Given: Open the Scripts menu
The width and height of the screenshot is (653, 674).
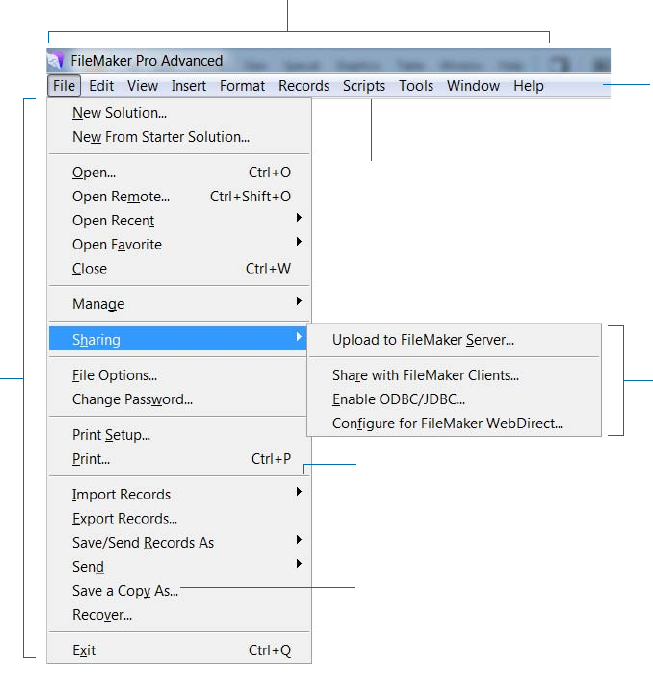Looking at the screenshot, I should pos(364,86).
